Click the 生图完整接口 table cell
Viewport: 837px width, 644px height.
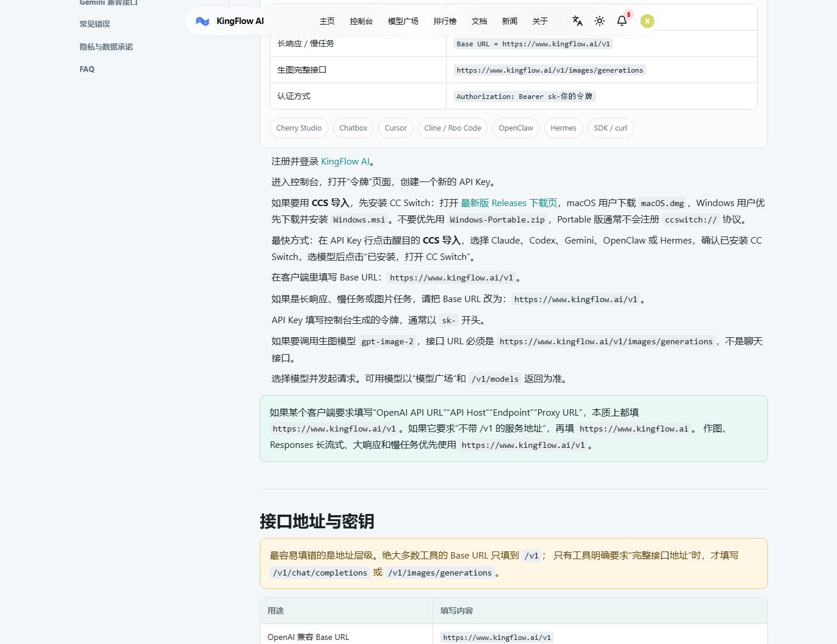point(358,70)
